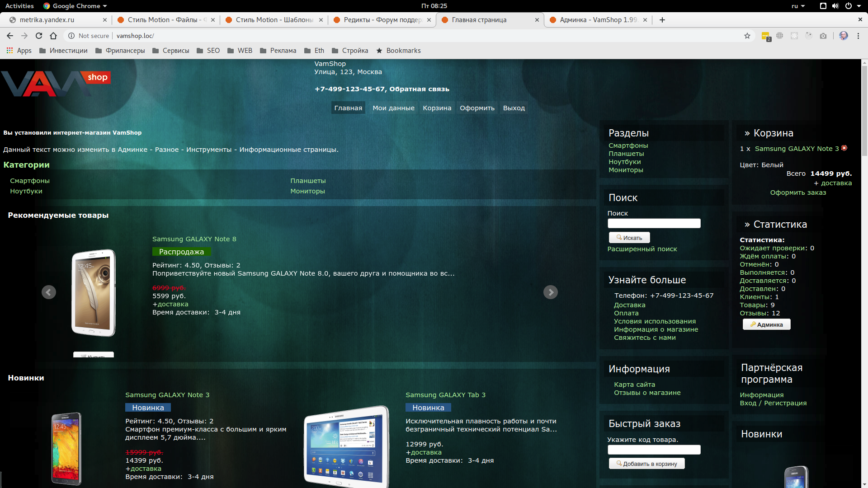Open Оформить in site navigation
This screenshot has height=488, width=868.
point(477,108)
